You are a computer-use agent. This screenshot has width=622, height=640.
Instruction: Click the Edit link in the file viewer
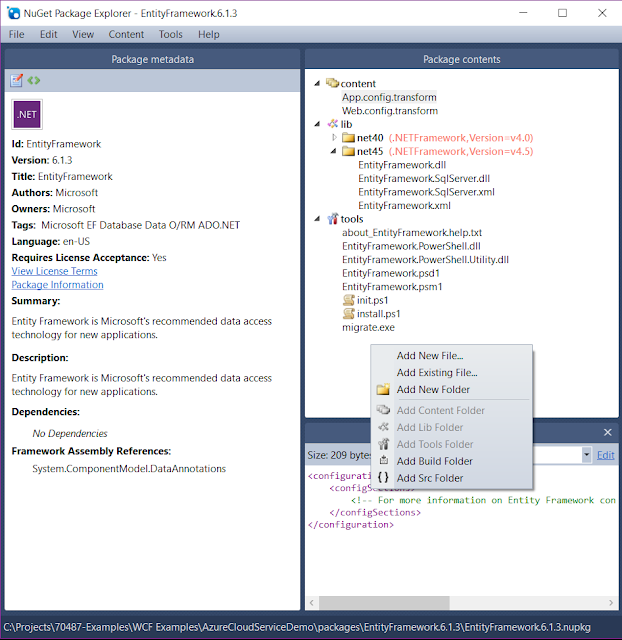tap(605, 455)
